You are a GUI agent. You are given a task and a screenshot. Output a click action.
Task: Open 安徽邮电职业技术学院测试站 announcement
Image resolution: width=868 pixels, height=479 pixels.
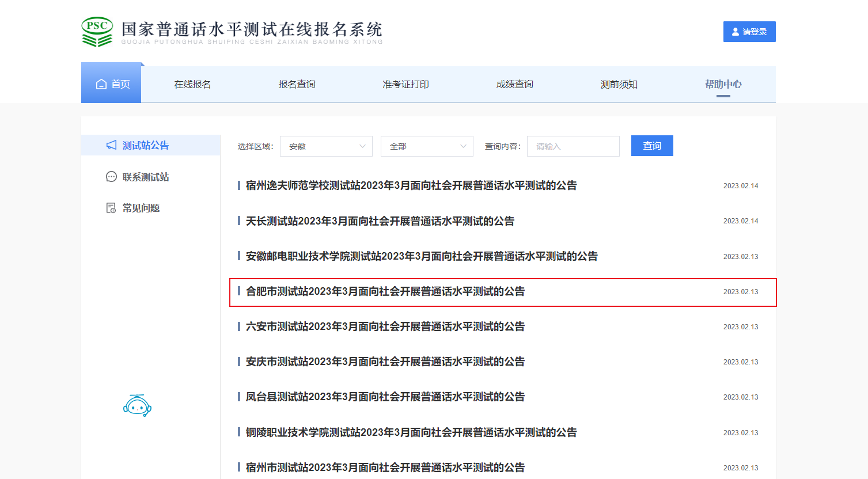422,256
